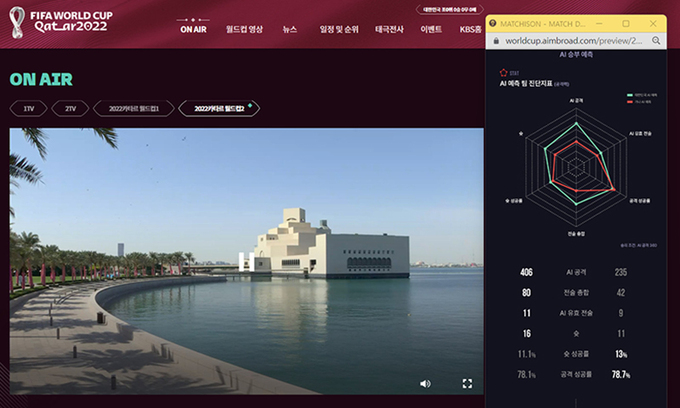
Task: Open the 일정 및 순위 menu
Action: click(339, 29)
